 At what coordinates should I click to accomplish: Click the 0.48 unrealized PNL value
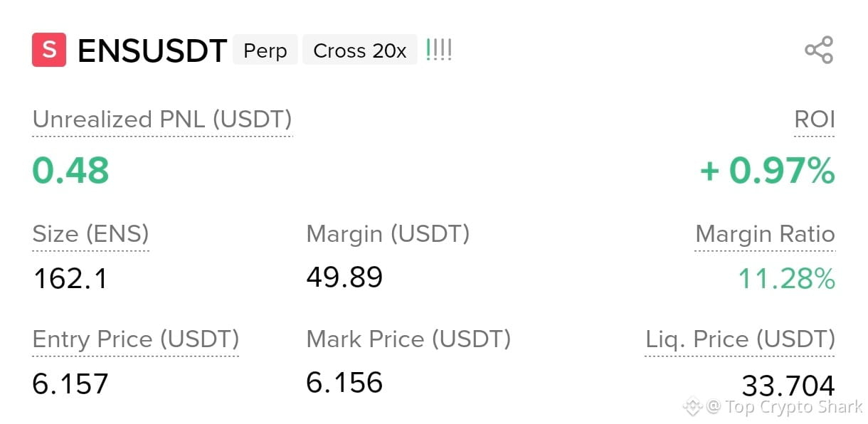click(70, 171)
